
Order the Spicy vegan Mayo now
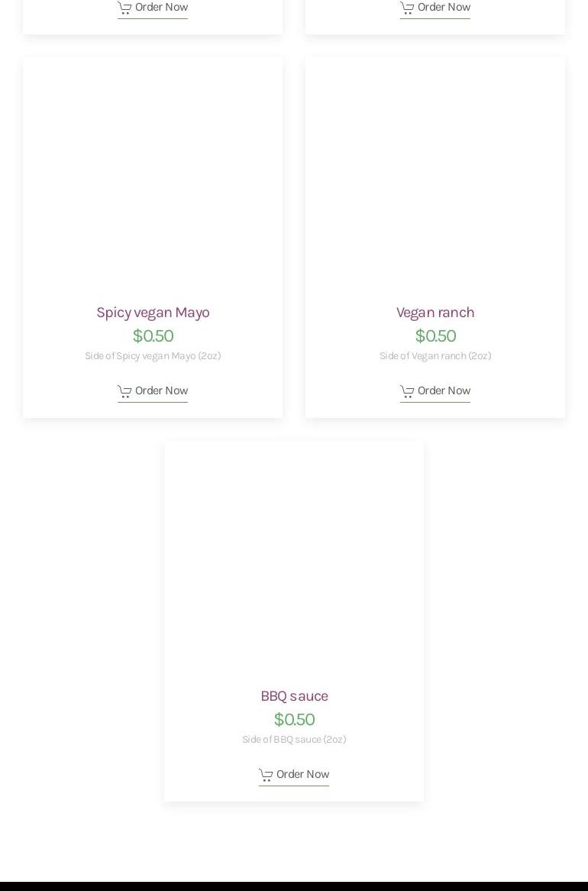tap(161, 390)
